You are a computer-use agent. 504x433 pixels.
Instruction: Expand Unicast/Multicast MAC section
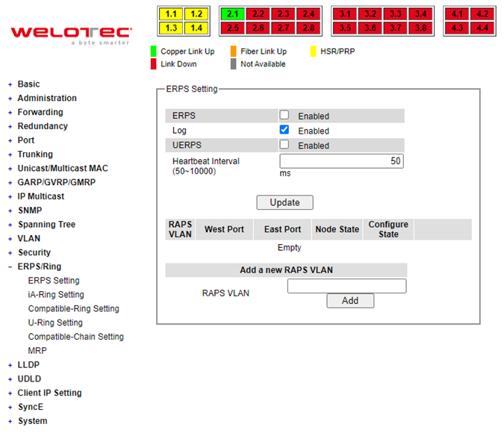[63, 169]
